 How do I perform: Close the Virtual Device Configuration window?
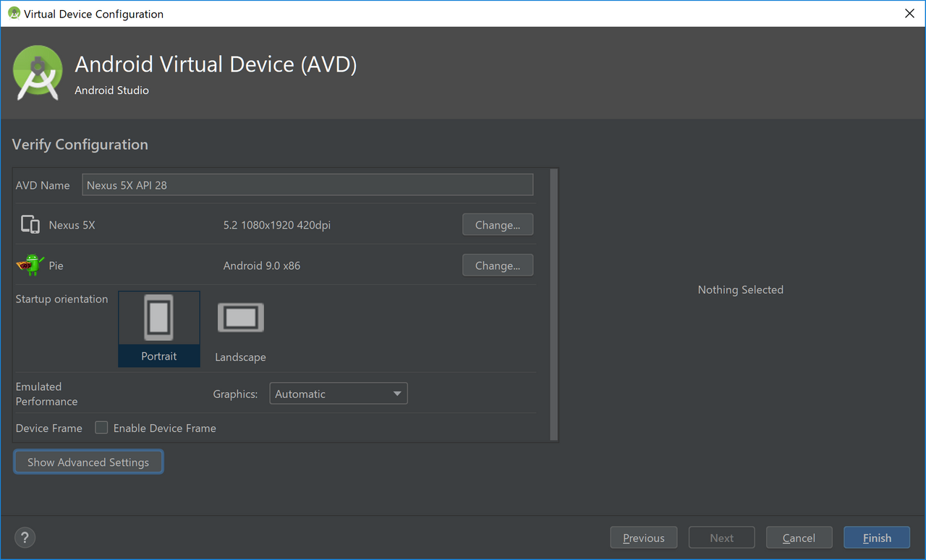(x=909, y=13)
